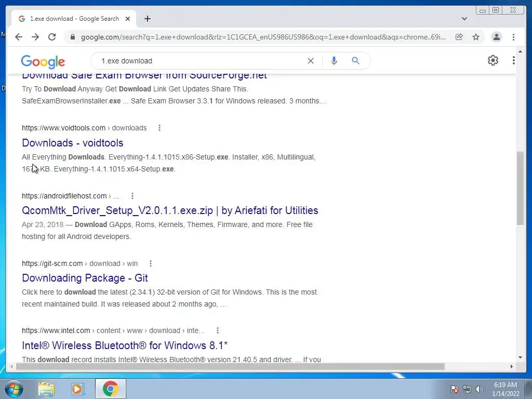This screenshot has width=532, height=399.
Task: Open Windows Explorer from taskbar
Action: coord(46,389)
